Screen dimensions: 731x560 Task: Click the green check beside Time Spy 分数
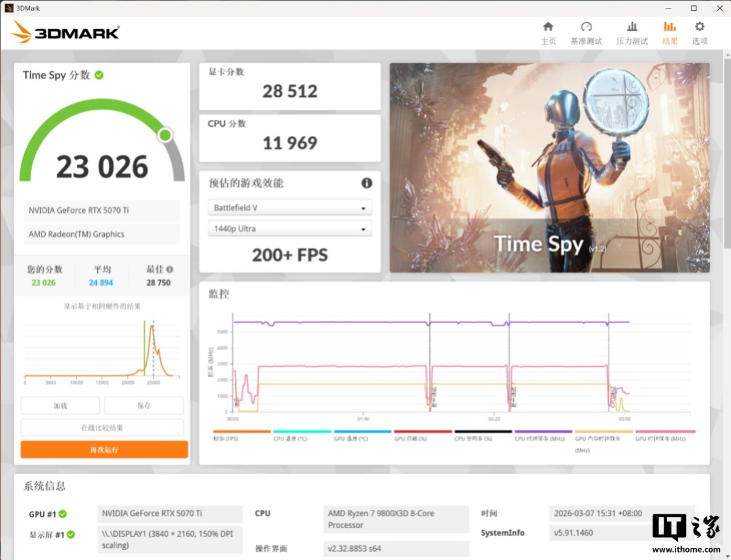coord(99,75)
